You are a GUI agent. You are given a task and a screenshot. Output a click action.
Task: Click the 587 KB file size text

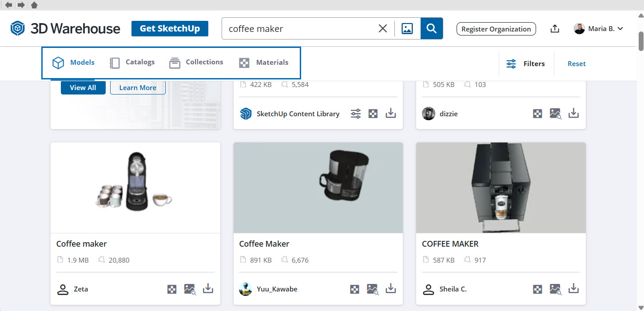coord(444,260)
